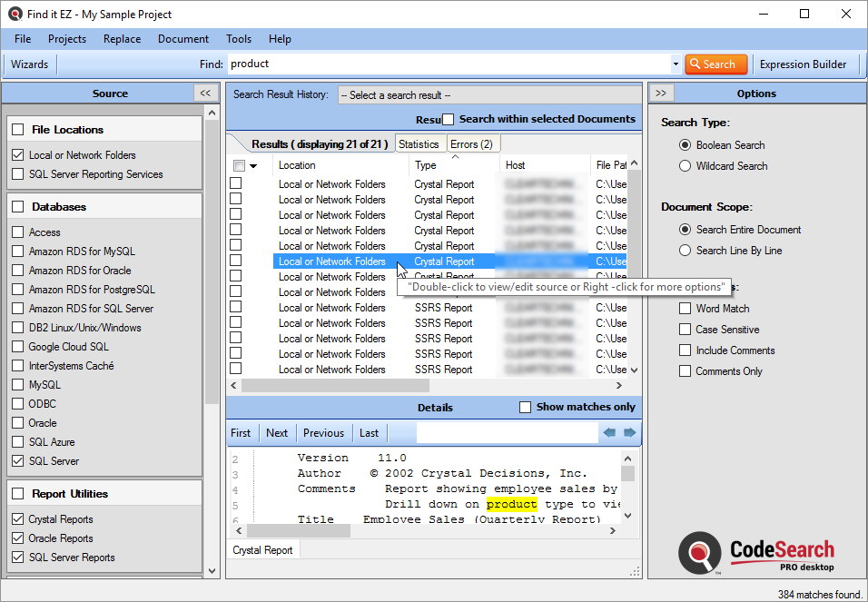Enable SQL Server Reporting Services
The width and height of the screenshot is (868, 602).
pos(18,174)
